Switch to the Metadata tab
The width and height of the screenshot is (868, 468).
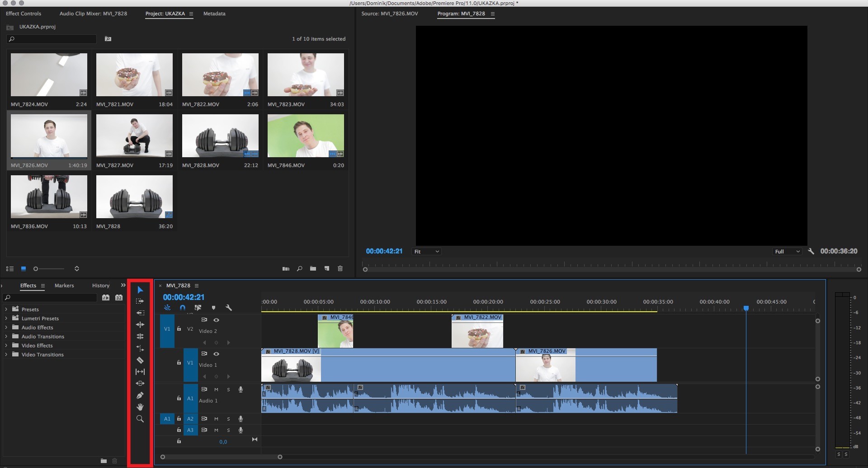point(214,14)
